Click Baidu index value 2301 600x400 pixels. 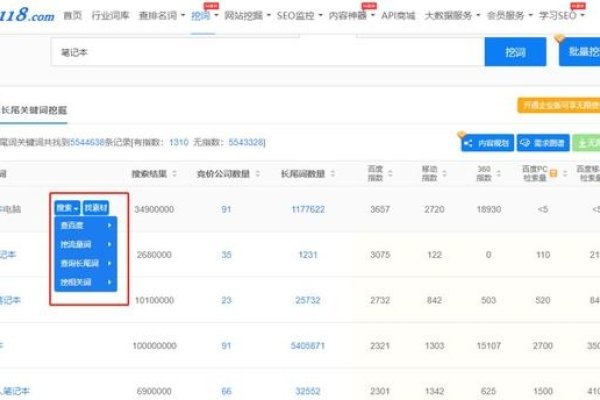(x=380, y=391)
